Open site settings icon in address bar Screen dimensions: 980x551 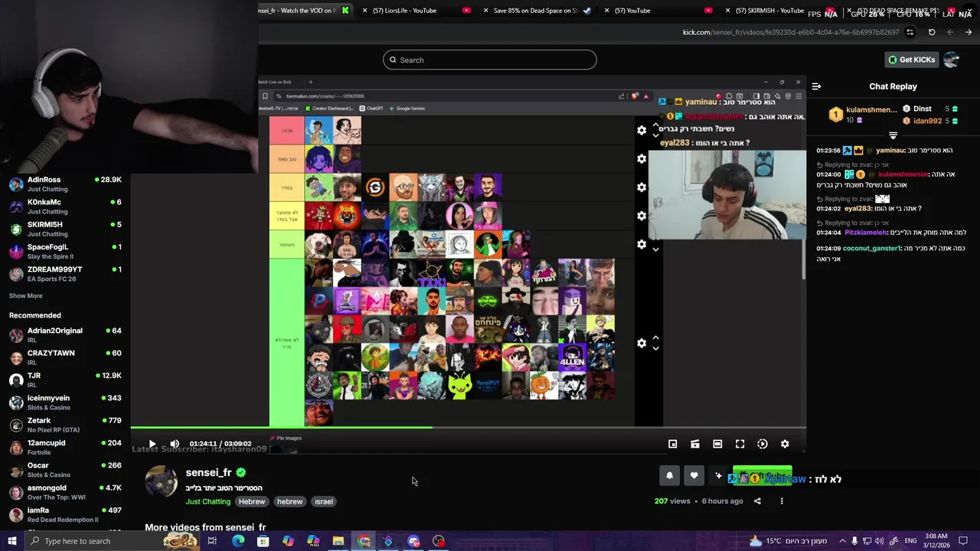tap(910, 32)
